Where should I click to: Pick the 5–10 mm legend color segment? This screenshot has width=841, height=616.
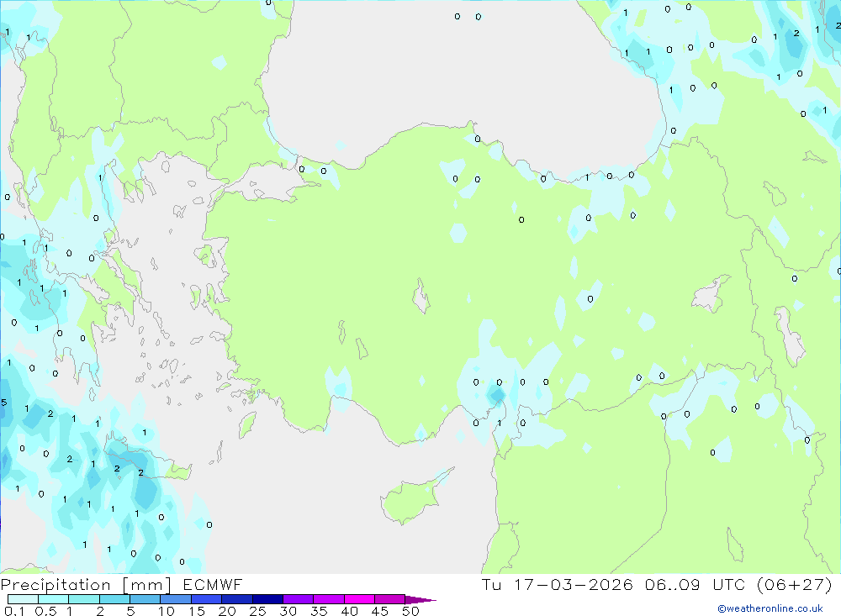[x=145, y=599]
